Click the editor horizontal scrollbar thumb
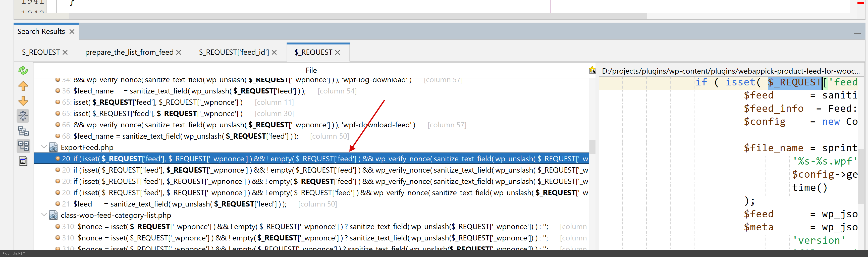868x257 pixels. coord(357,16)
